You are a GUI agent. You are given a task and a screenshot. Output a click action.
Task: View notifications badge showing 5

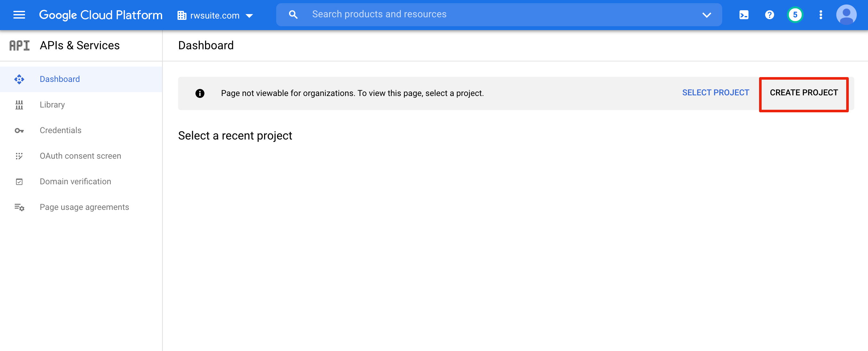click(795, 15)
